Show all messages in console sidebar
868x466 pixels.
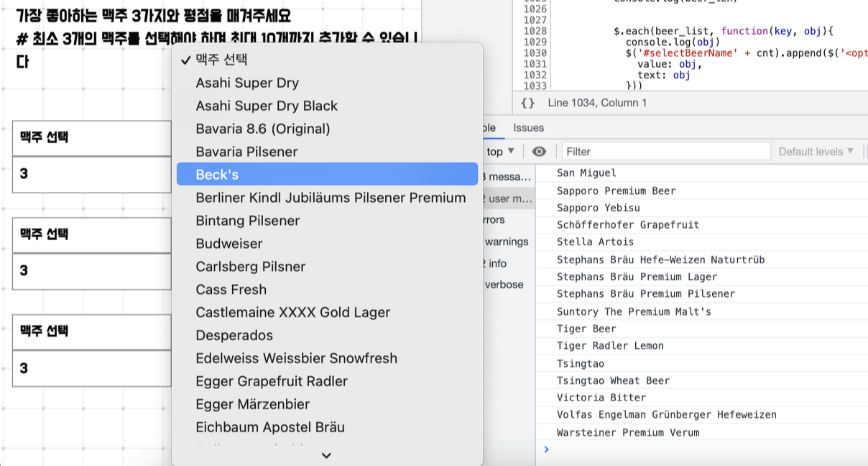[x=507, y=177]
